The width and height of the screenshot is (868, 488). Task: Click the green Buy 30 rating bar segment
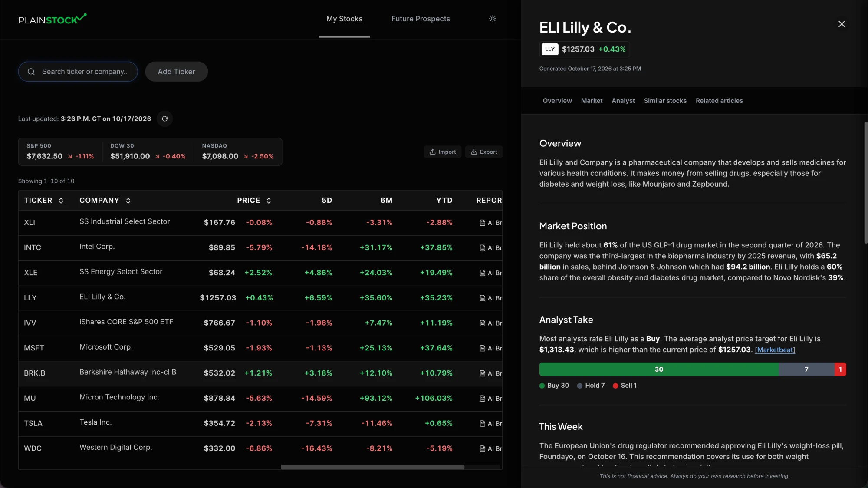tap(659, 369)
